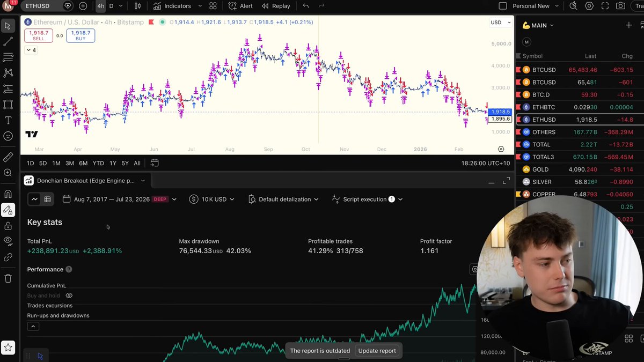Click the plus compare symbol icon
This screenshot has height=362, width=644.
83,6
